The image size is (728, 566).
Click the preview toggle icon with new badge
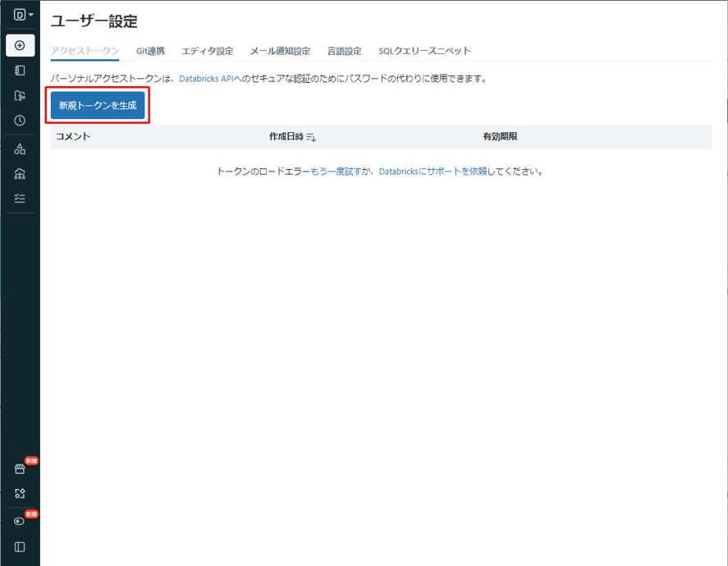coord(20,522)
